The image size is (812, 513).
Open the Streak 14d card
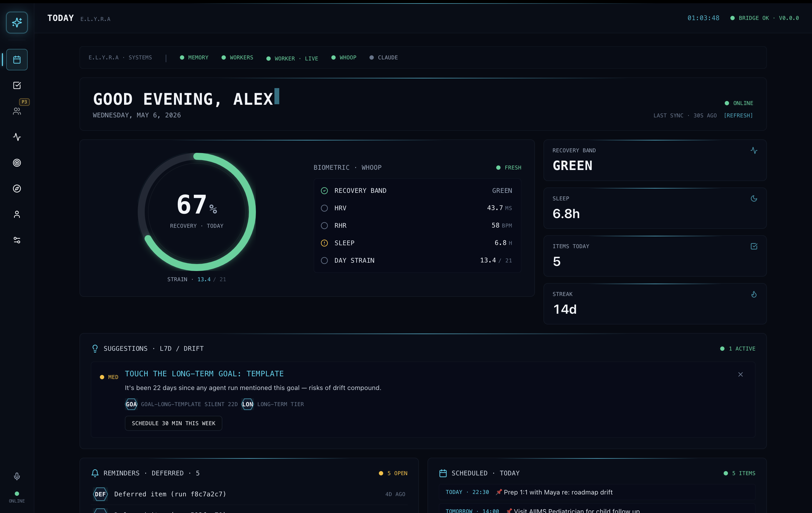tap(655, 304)
